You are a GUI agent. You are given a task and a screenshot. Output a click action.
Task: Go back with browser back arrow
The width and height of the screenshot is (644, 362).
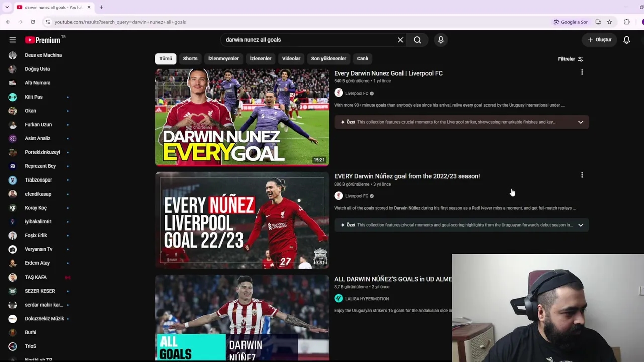click(x=8, y=22)
